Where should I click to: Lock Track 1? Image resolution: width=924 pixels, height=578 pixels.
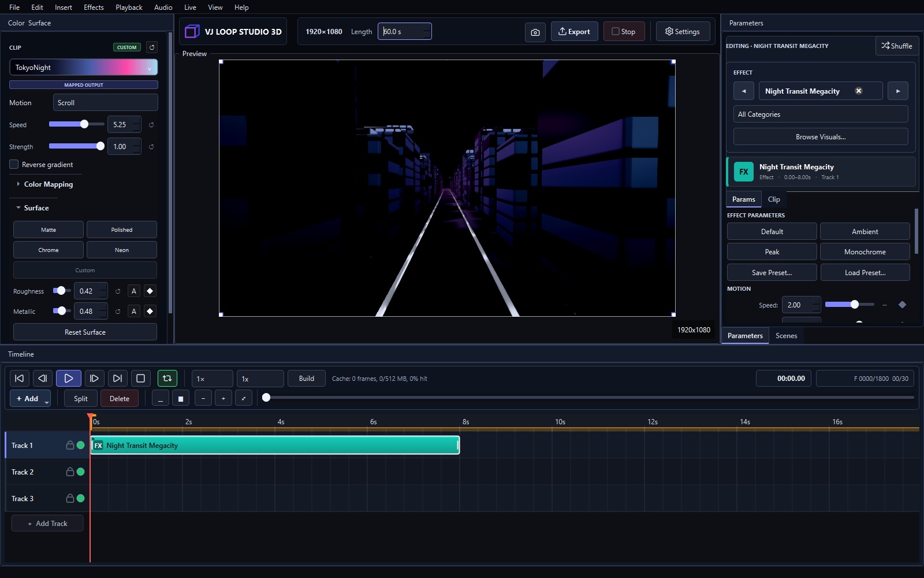click(70, 445)
